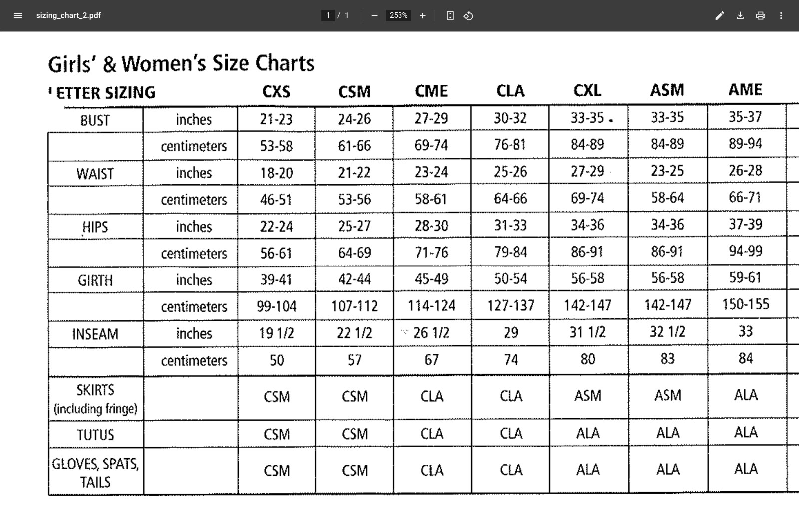Open the more actions menu

pos(781,15)
